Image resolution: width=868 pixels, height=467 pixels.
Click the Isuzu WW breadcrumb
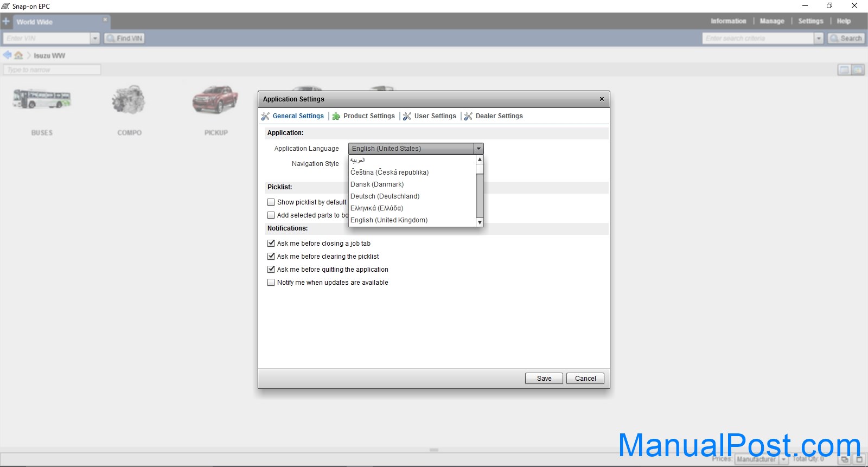[x=49, y=56]
